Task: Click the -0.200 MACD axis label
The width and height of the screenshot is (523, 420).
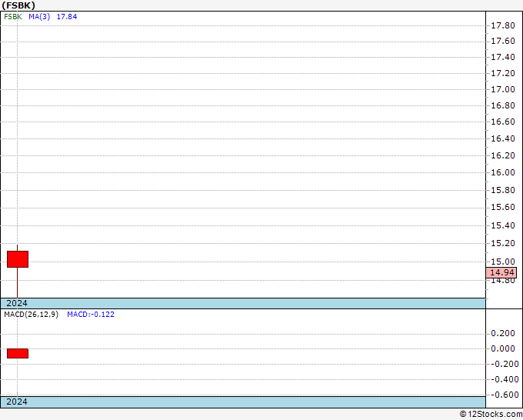Action: (505, 365)
